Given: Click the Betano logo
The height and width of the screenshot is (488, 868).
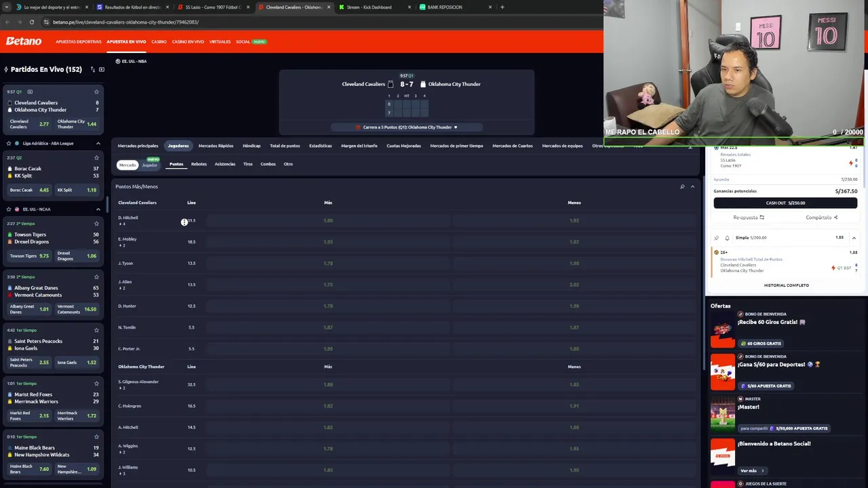Looking at the screenshot, I should pyautogui.click(x=24, y=41).
